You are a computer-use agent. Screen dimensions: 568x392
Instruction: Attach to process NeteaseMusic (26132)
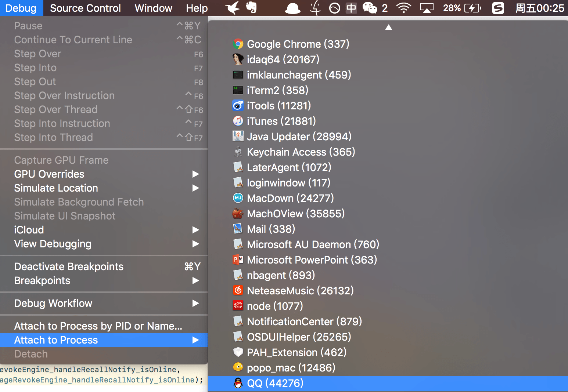[x=388, y=291]
